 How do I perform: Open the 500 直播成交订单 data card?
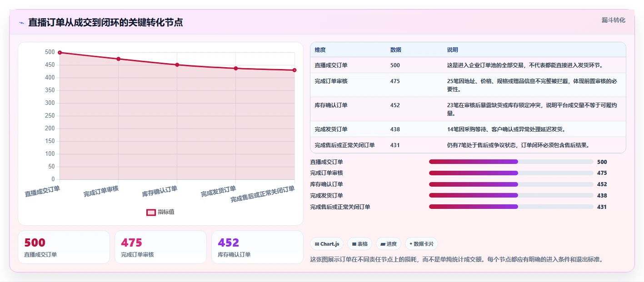[x=64, y=247]
